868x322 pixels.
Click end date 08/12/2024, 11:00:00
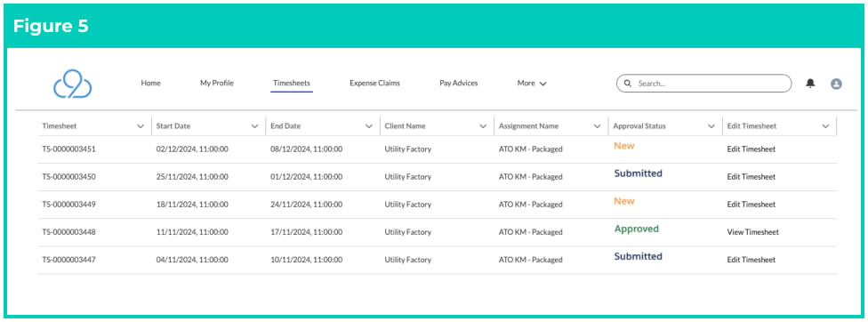307,149
